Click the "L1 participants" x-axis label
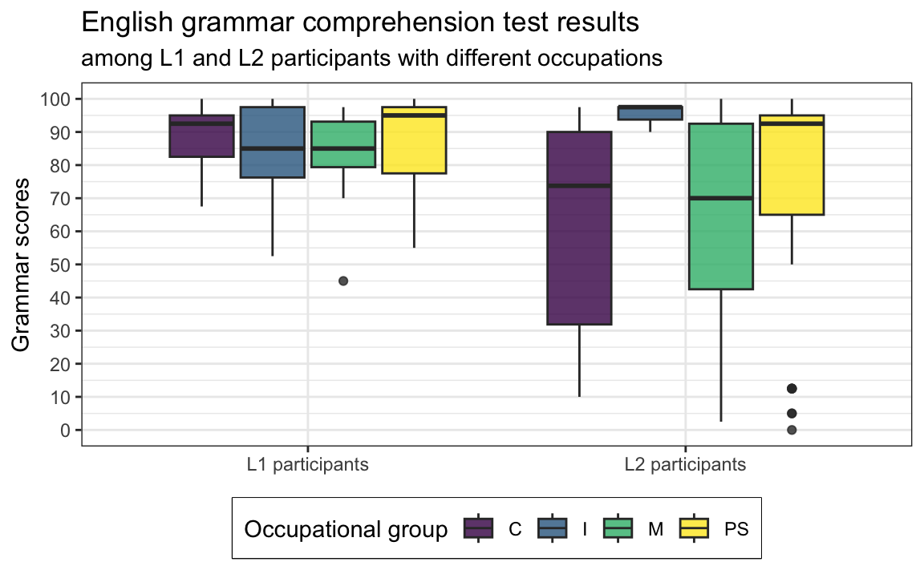The image size is (924, 570). pos(308,464)
